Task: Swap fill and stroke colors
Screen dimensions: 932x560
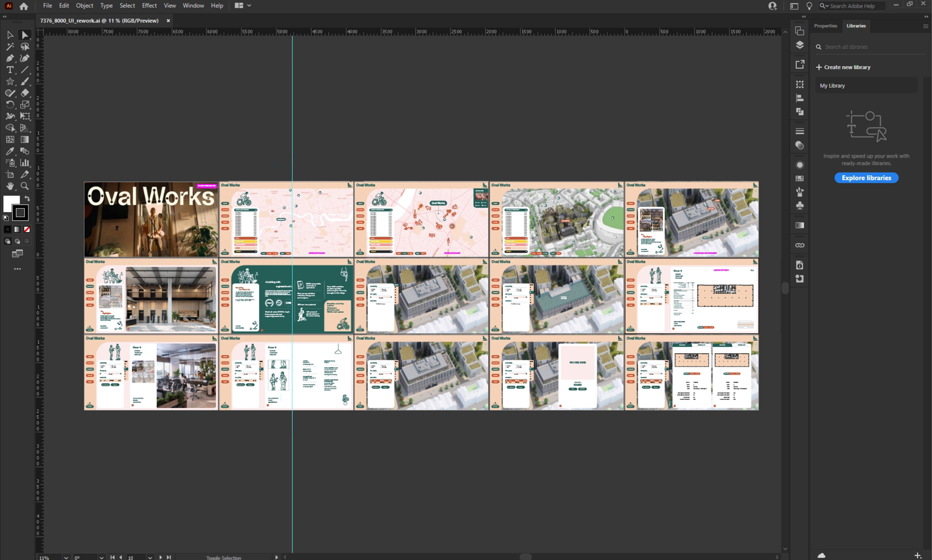Action: [x=28, y=199]
